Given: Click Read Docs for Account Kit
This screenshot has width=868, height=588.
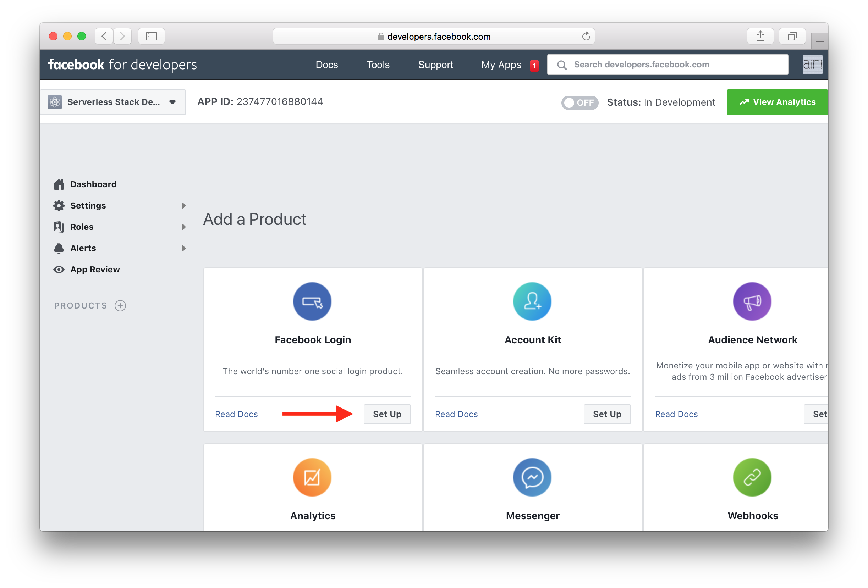Looking at the screenshot, I should click(x=456, y=414).
